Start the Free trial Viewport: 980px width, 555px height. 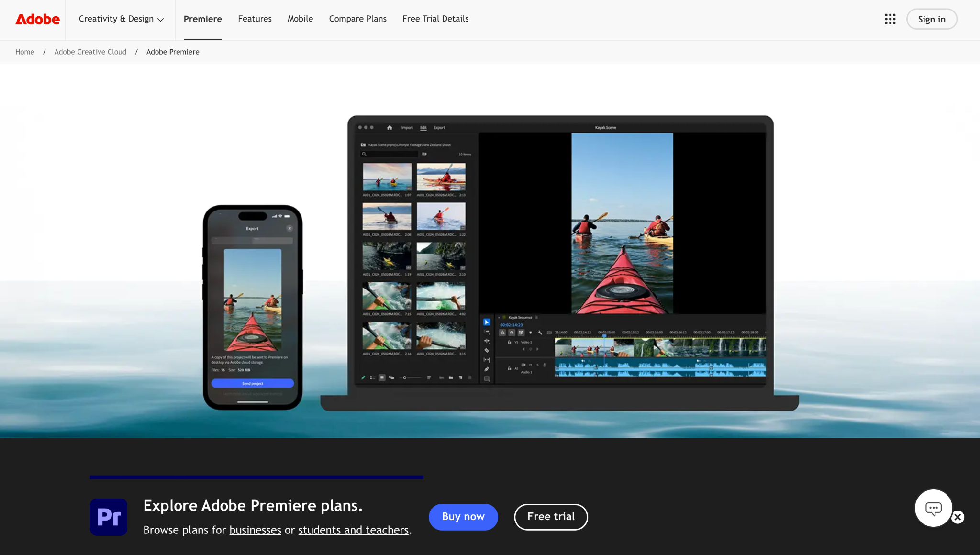[x=551, y=517]
